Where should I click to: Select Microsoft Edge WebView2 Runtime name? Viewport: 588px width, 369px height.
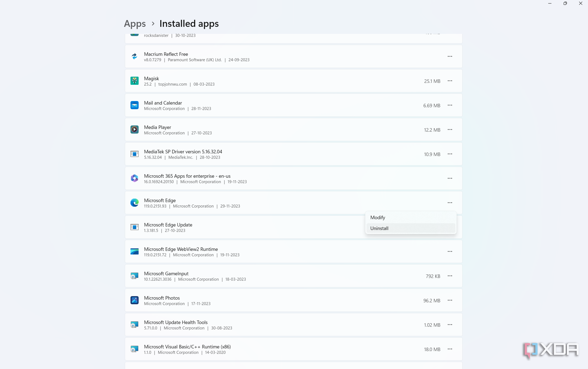click(x=181, y=249)
